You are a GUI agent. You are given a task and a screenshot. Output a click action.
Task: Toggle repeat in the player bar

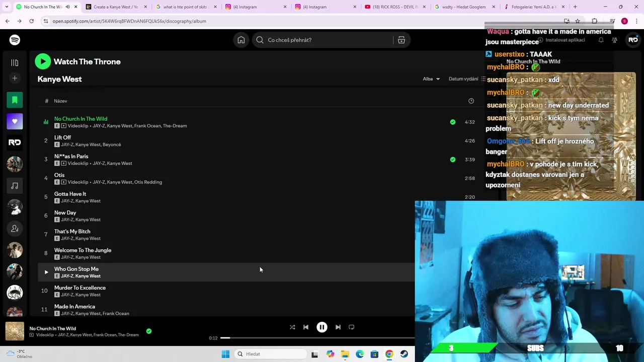tap(352, 327)
